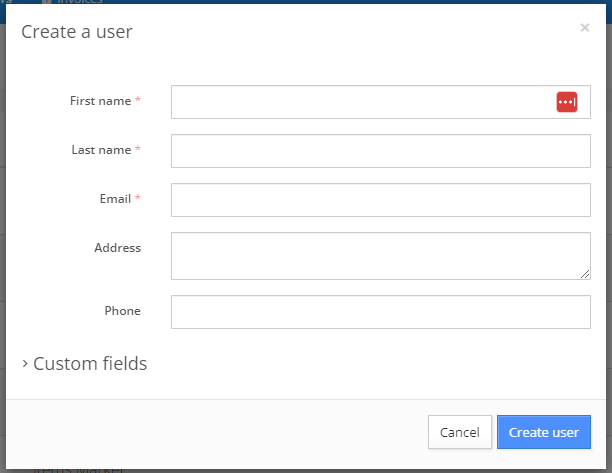Screen dimensions: 612x473
Task: Grab the Address textarea resize handle
Action: 585,274
